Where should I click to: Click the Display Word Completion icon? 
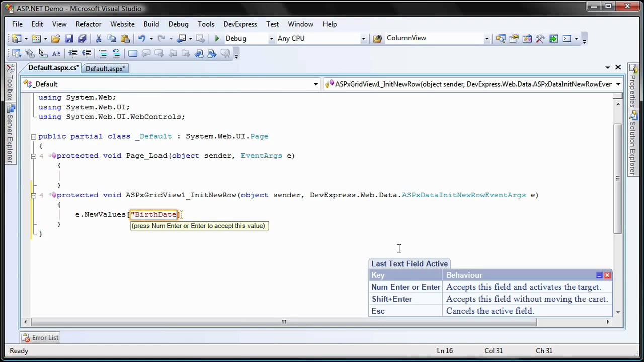[x=56, y=53]
